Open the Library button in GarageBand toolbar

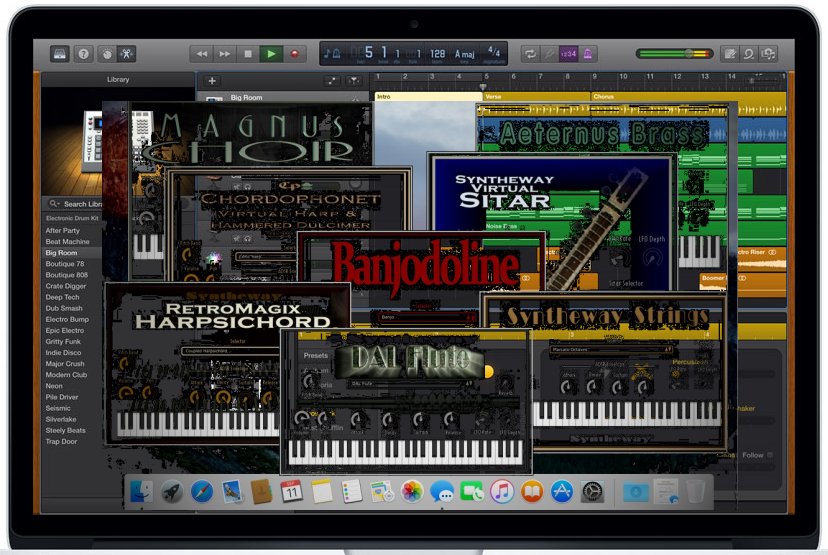(x=60, y=54)
